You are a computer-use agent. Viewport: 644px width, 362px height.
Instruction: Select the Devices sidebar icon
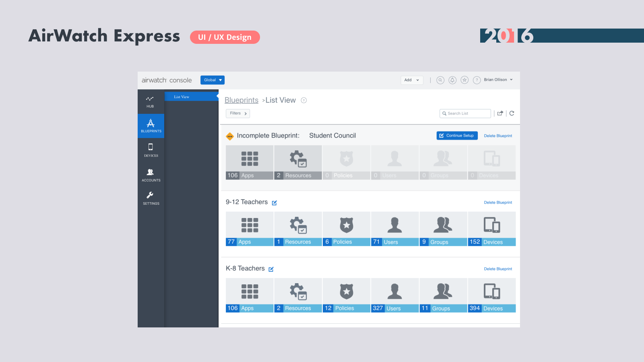coord(151,150)
